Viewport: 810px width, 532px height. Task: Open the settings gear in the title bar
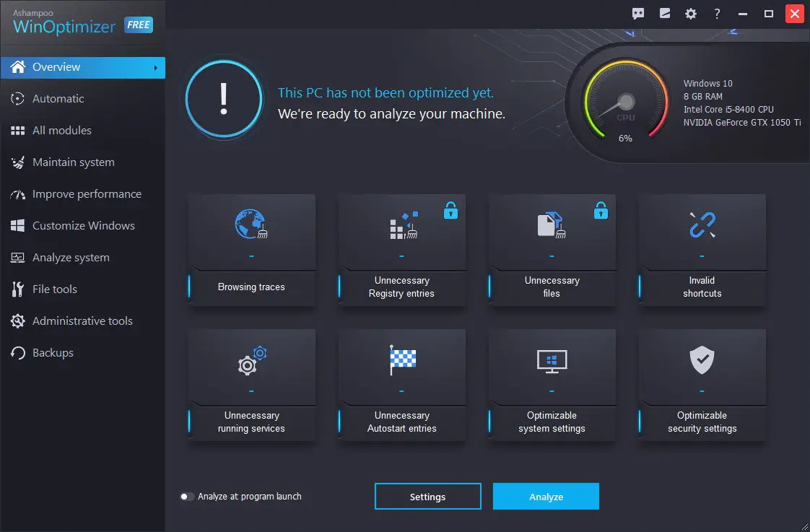691,13
